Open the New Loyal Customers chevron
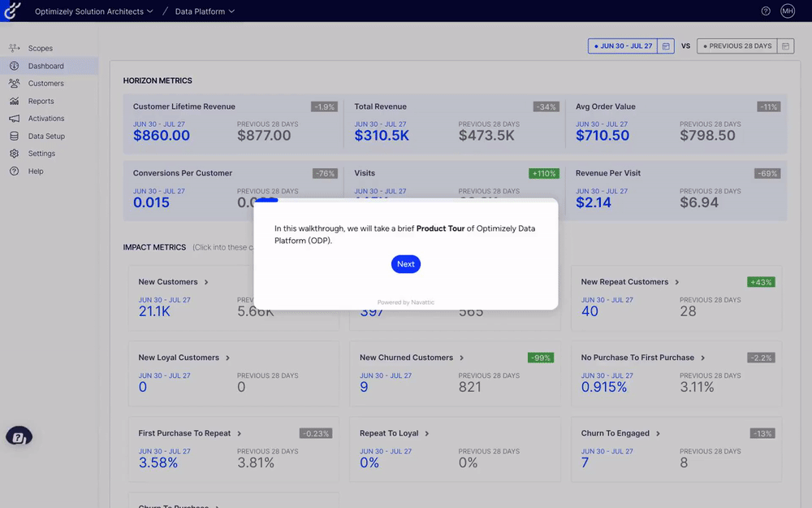 [x=227, y=358]
